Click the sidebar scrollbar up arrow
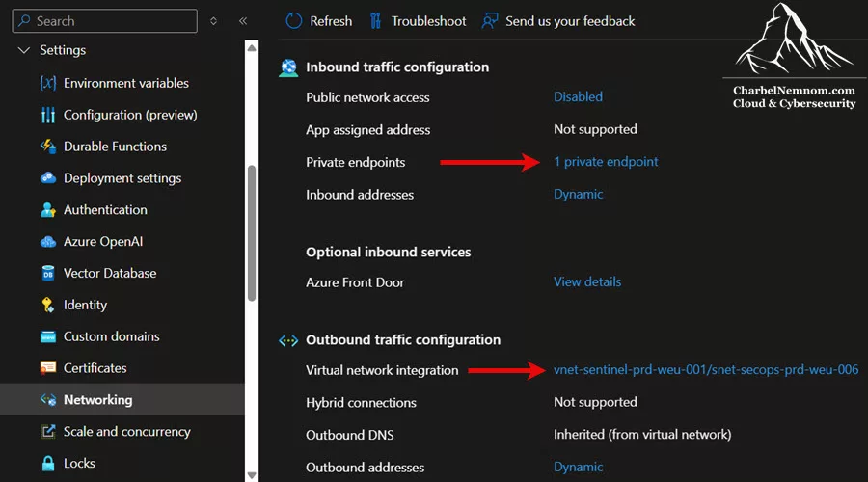 pos(252,47)
